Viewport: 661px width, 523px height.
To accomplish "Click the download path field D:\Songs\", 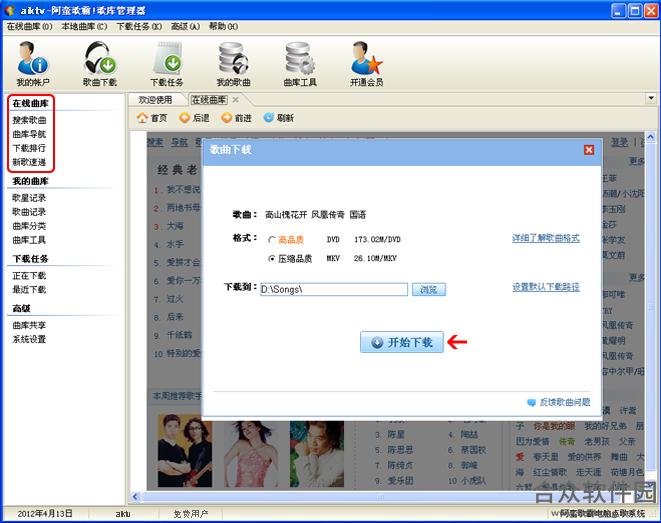I will 334,290.
